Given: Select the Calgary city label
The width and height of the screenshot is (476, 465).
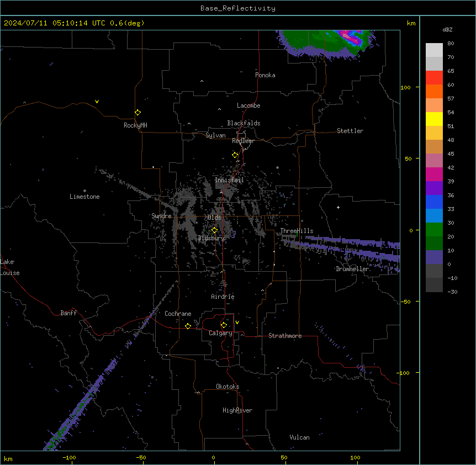Looking at the screenshot, I should [x=220, y=333].
